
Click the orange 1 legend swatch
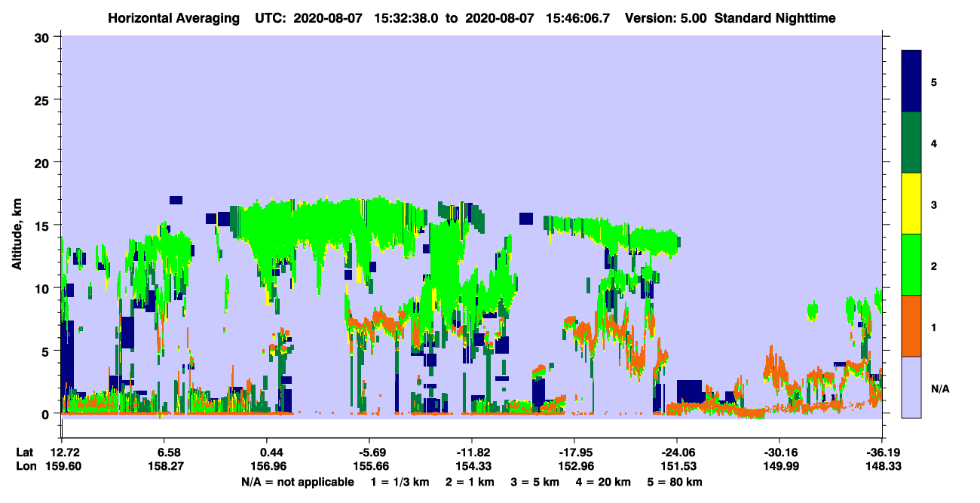911,326
